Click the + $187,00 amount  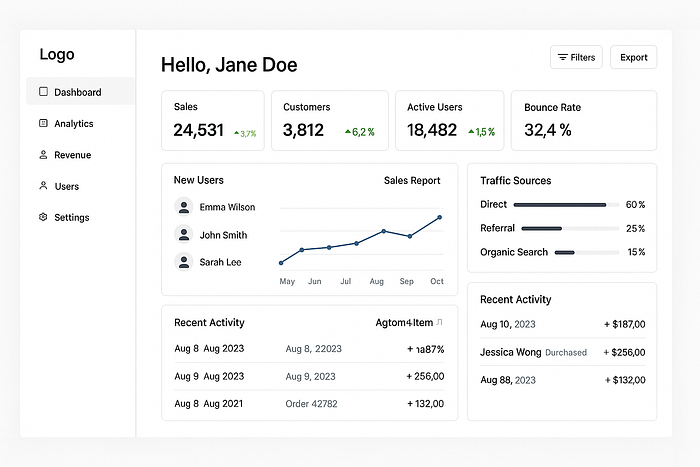click(x=625, y=324)
